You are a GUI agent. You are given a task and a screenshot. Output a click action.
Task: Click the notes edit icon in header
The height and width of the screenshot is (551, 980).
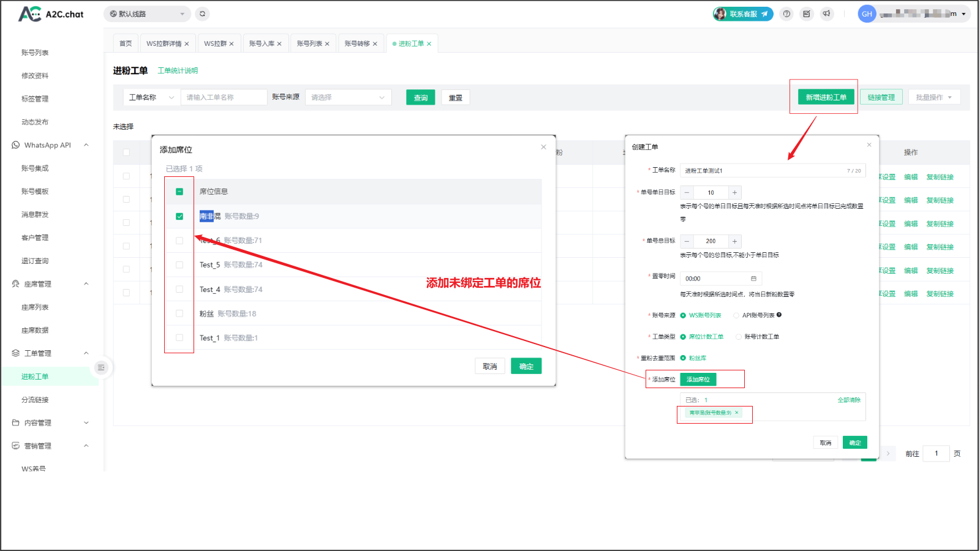807,13
